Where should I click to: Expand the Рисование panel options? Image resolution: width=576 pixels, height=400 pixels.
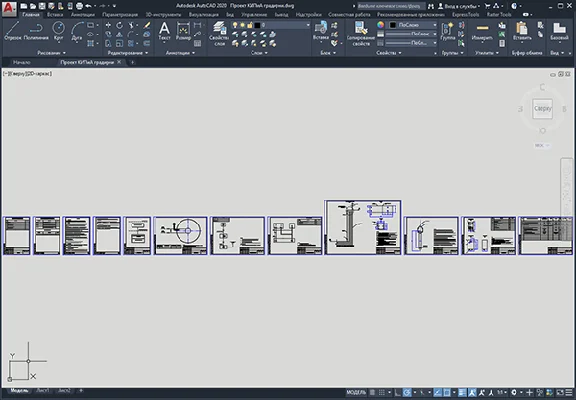(x=51, y=53)
